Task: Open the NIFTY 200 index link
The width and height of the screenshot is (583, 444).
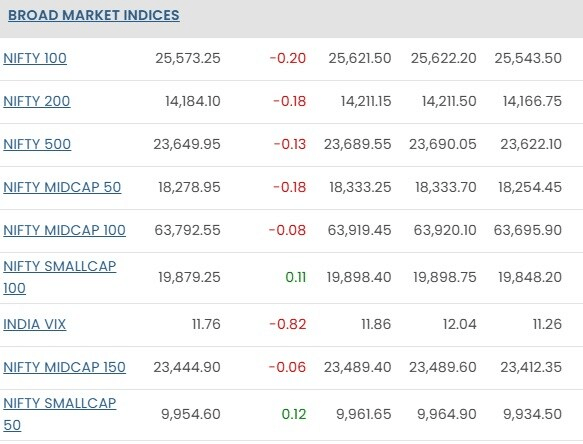Action: tap(36, 101)
